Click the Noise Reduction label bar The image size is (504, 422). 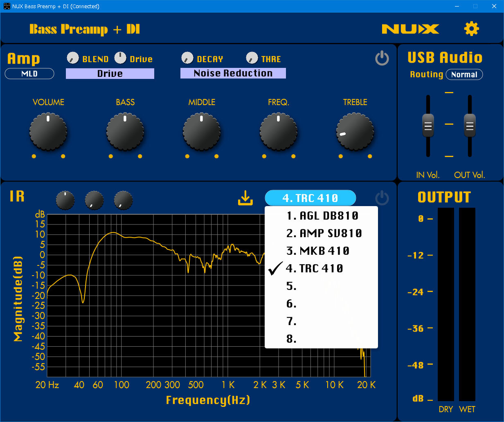(233, 73)
